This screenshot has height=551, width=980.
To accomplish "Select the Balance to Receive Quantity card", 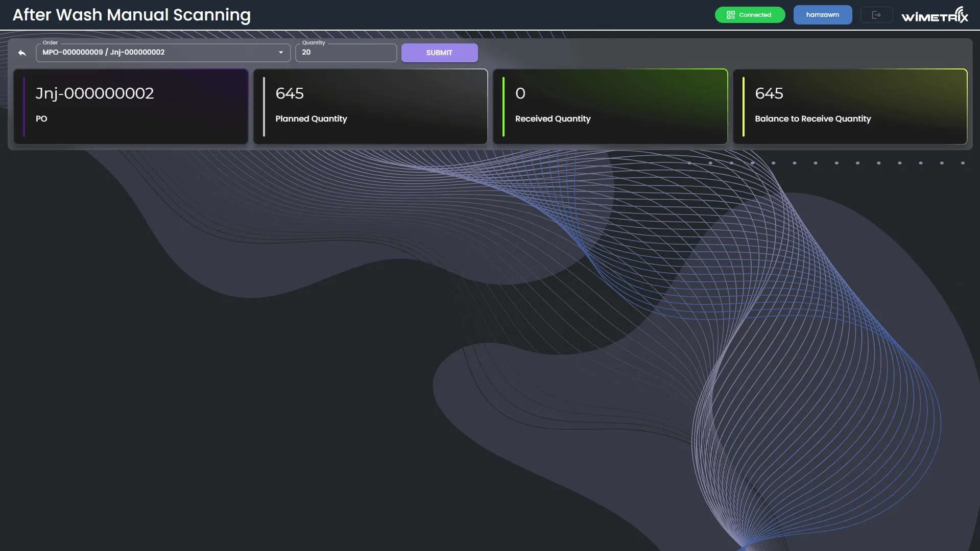I will (850, 107).
